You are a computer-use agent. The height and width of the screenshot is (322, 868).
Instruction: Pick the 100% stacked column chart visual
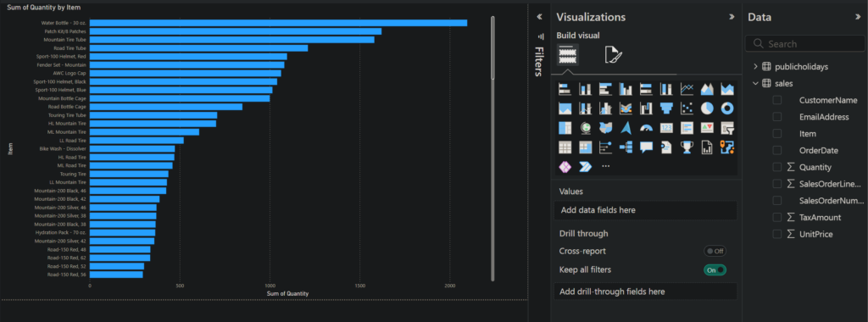point(666,89)
